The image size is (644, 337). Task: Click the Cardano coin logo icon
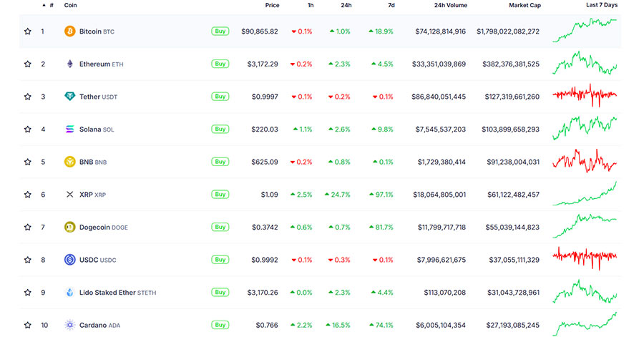coord(70,325)
